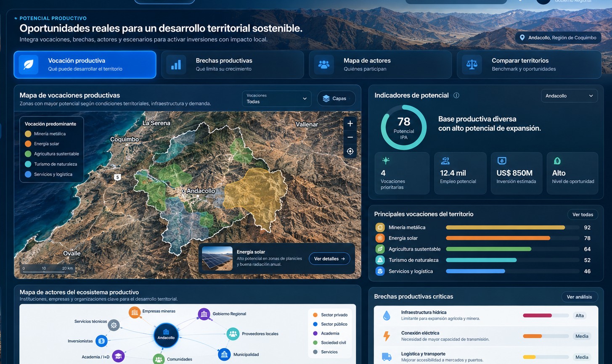Click the Route 5 highway shield on map
This screenshot has width=612, height=364.
[x=118, y=177]
